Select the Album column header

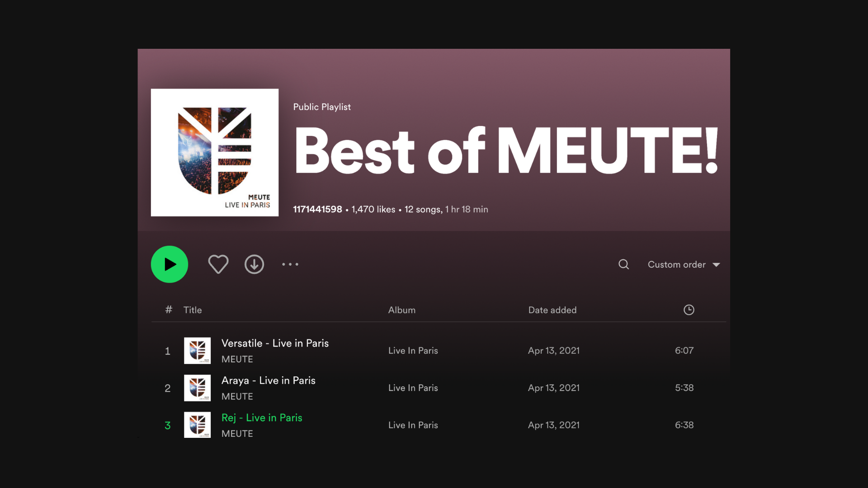(x=401, y=310)
